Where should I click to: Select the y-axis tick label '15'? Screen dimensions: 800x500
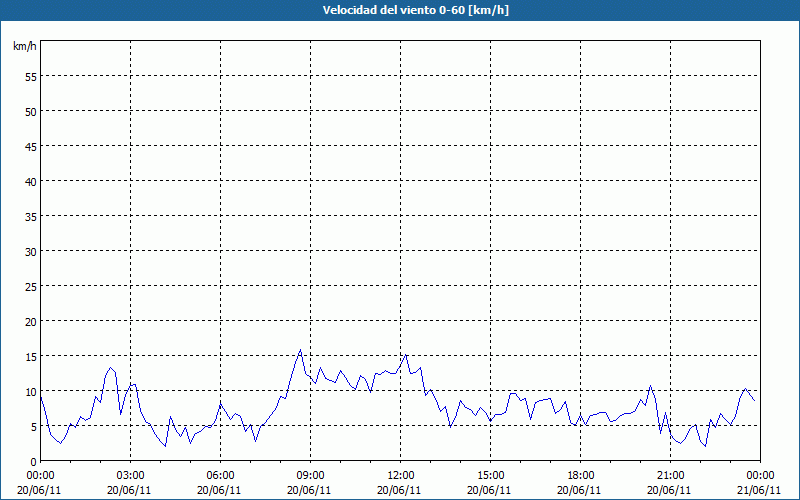(x=31, y=356)
